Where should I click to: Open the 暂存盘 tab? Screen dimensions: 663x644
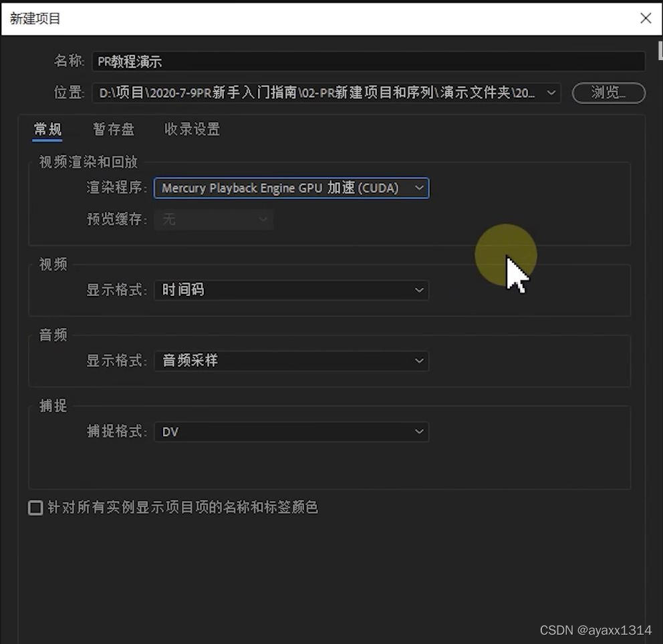pos(114,130)
